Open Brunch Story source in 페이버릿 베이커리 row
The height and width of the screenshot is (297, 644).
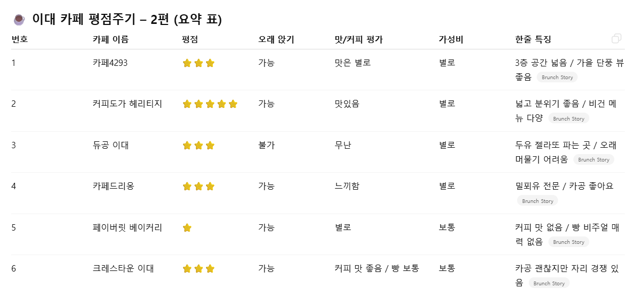(x=569, y=242)
